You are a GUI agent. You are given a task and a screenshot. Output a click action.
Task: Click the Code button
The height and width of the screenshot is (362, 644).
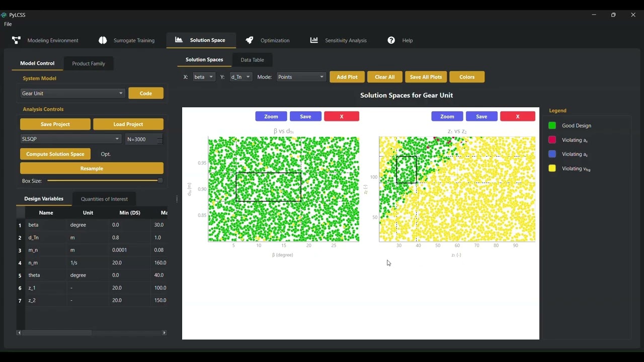(x=146, y=94)
